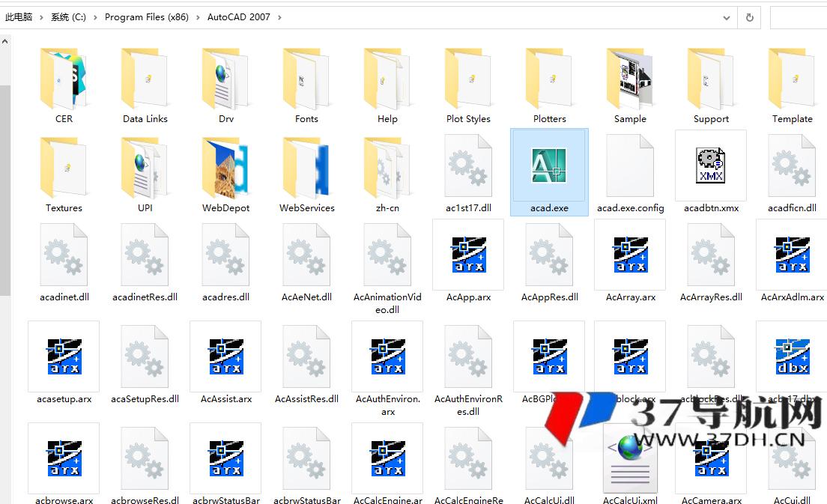Image resolution: width=827 pixels, height=504 pixels.
Task: Navigate to Program Files (x86) breadcrumb
Action: (147, 17)
